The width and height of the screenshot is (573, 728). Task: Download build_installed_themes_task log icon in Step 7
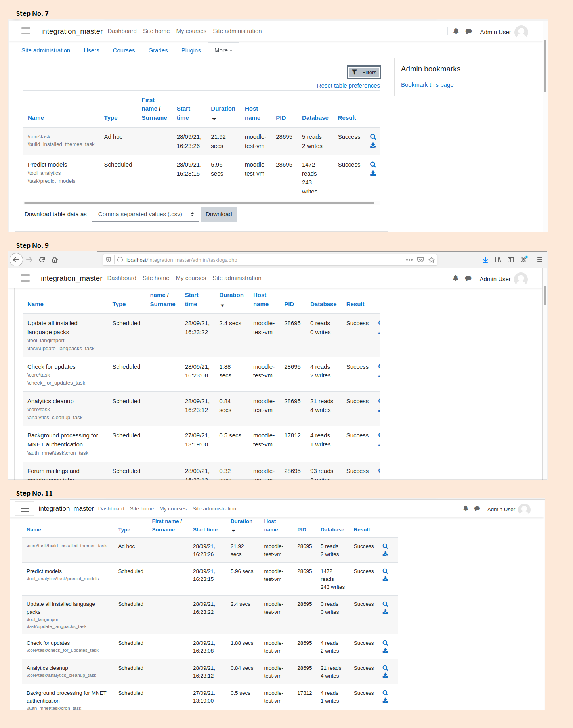(x=373, y=146)
